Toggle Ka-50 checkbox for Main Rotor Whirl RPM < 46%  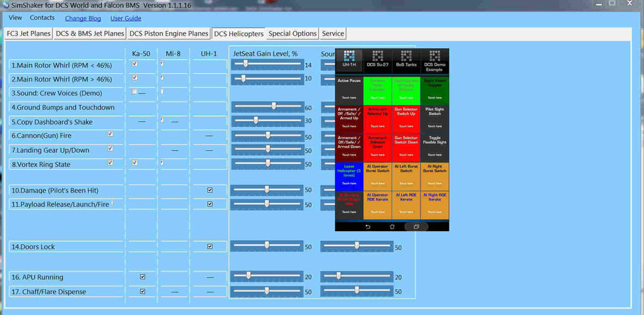135,63
